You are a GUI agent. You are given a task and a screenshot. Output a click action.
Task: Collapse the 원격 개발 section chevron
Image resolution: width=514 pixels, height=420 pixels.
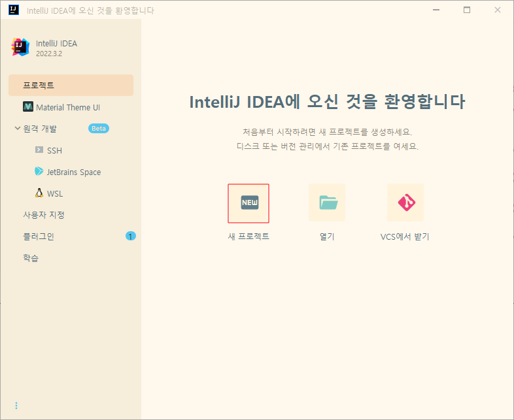(18, 128)
